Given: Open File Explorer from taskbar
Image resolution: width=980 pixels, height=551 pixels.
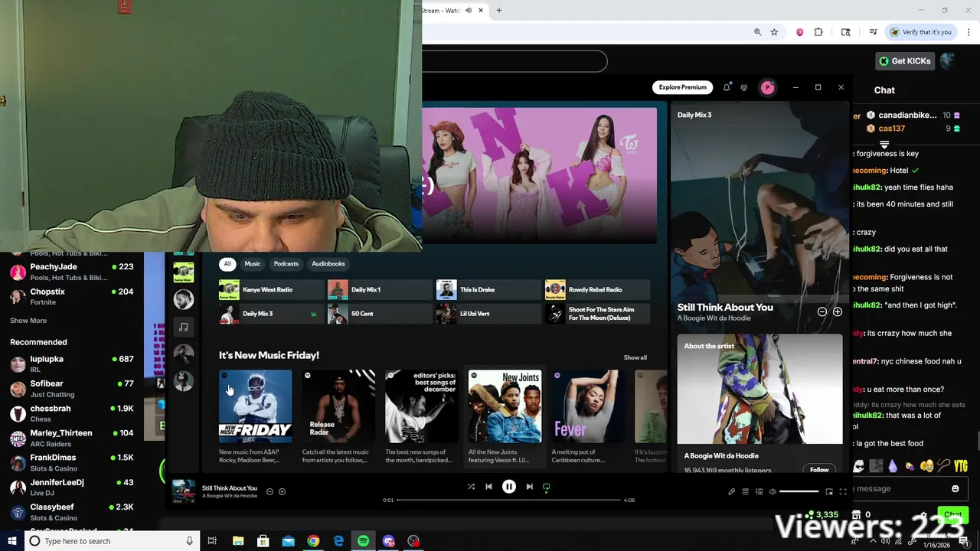Looking at the screenshot, I should (x=238, y=541).
